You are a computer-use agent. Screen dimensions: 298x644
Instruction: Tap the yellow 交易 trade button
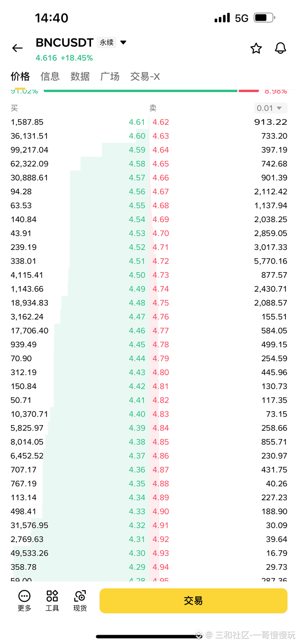(193, 601)
